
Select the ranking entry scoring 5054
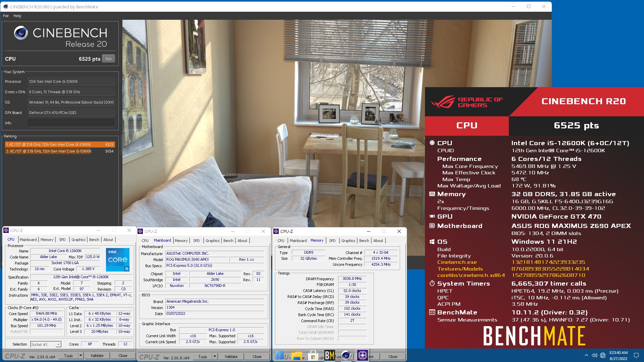(x=60, y=151)
